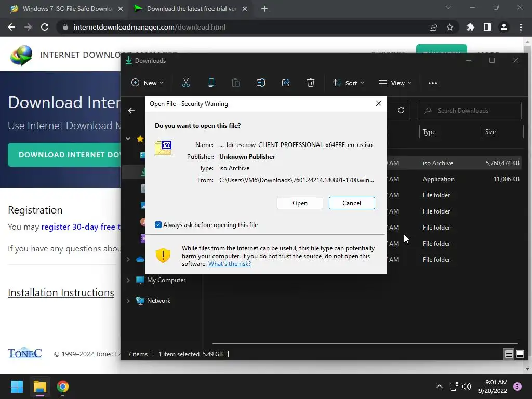The height and width of the screenshot is (399, 532).
Task: Click Chrome taskbar icon
Action: pos(63,387)
